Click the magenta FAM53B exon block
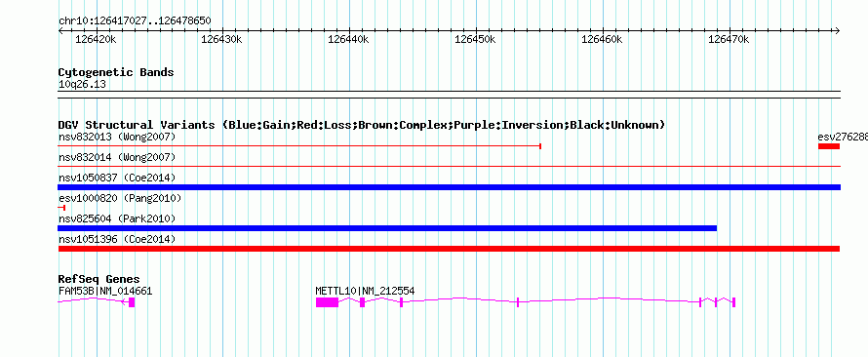This screenshot has width=868, height=357. (x=132, y=302)
